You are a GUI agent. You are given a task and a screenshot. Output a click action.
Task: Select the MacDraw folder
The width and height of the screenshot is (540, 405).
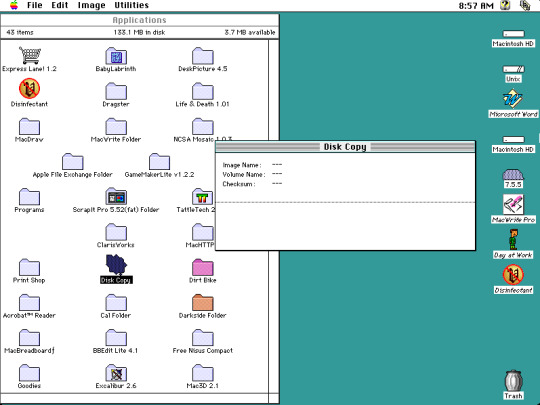29,126
